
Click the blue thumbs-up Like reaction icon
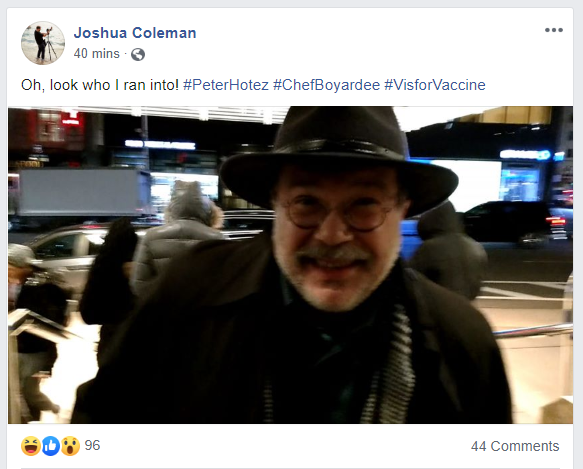(x=51, y=446)
